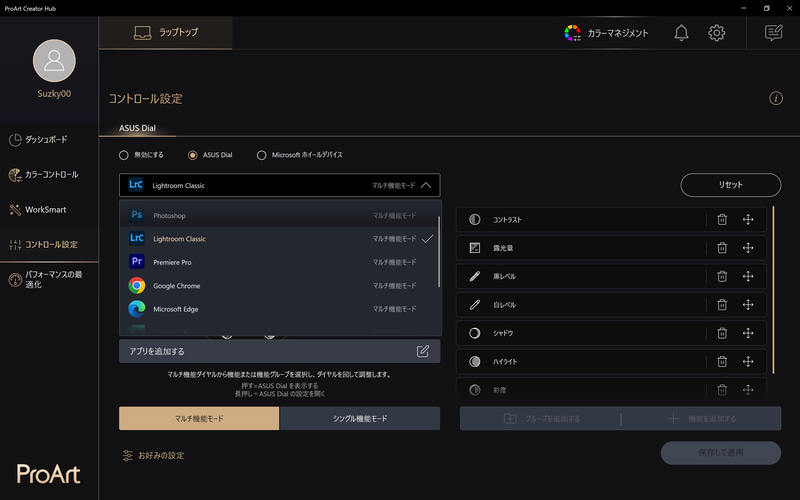Click the move handle for 白レベル
Image resolution: width=800 pixels, height=500 pixels.
point(748,305)
